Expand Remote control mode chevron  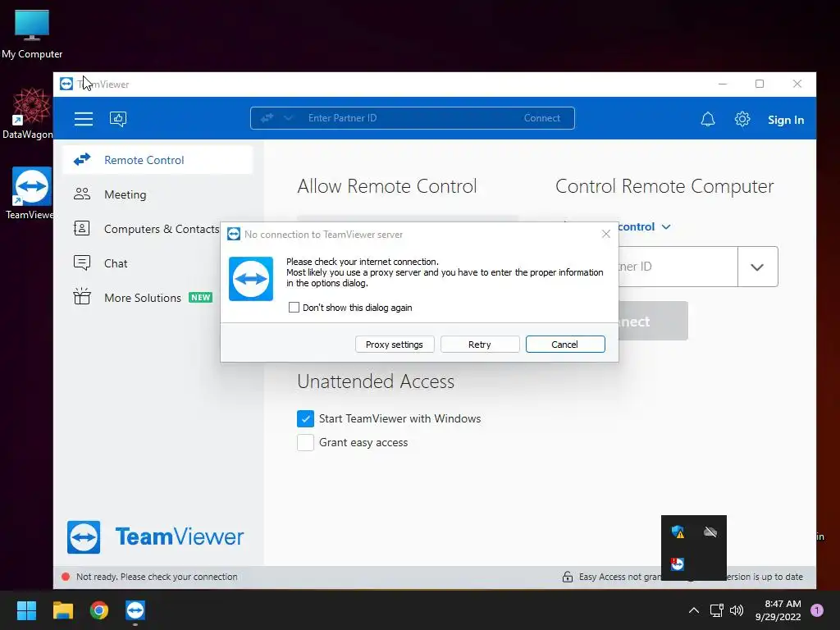click(x=666, y=227)
